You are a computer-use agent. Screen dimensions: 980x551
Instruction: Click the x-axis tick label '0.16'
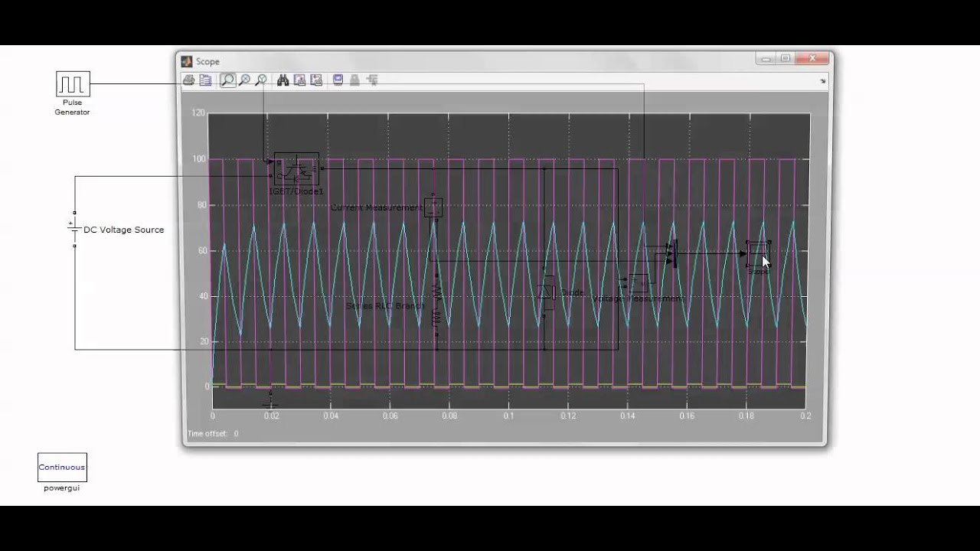687,416
